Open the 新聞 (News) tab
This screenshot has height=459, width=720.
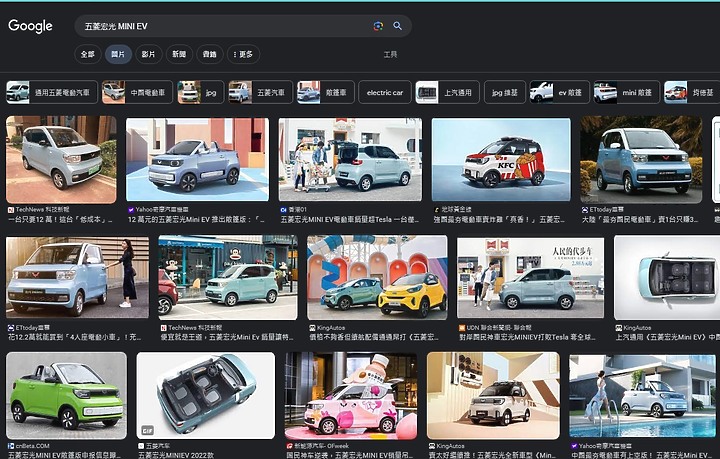tap(179, 54)
